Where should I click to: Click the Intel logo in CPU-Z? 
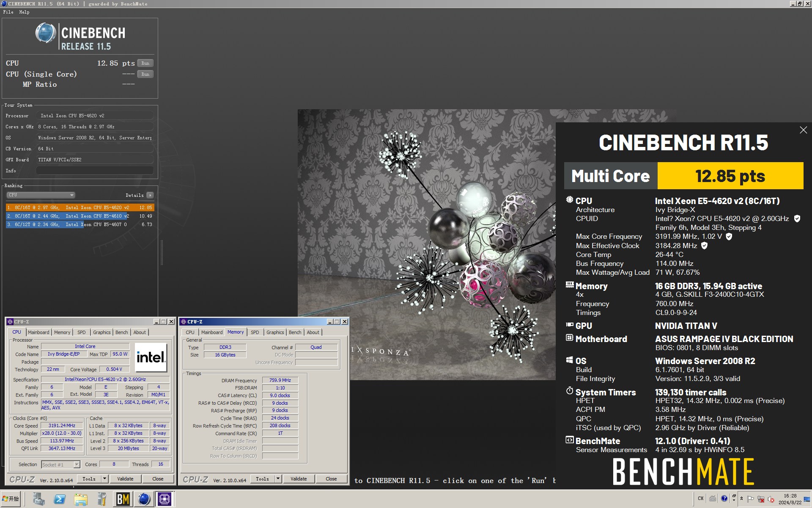point(151,357)
